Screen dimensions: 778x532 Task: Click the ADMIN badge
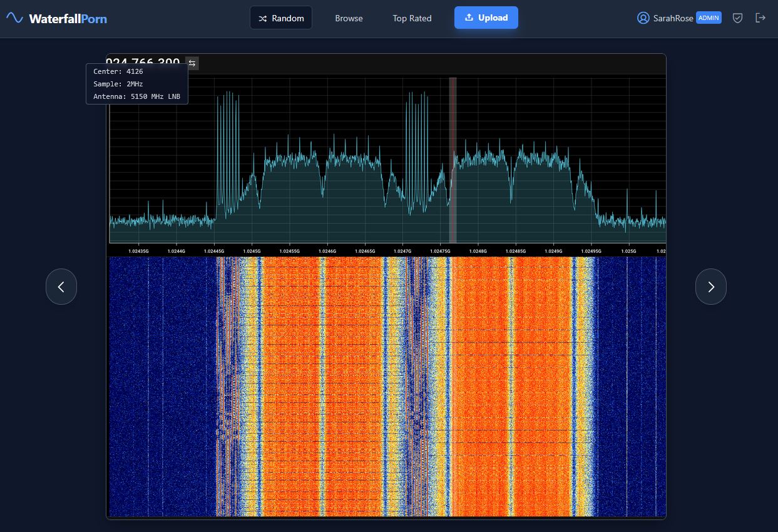pos(709,18)
